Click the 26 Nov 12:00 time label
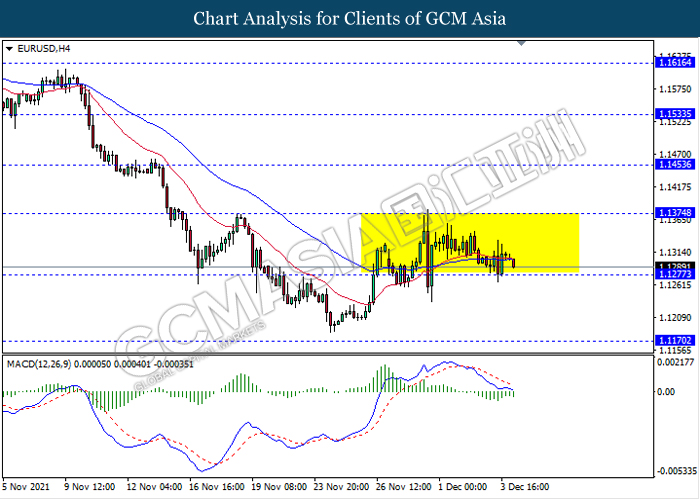 point(404,487)
